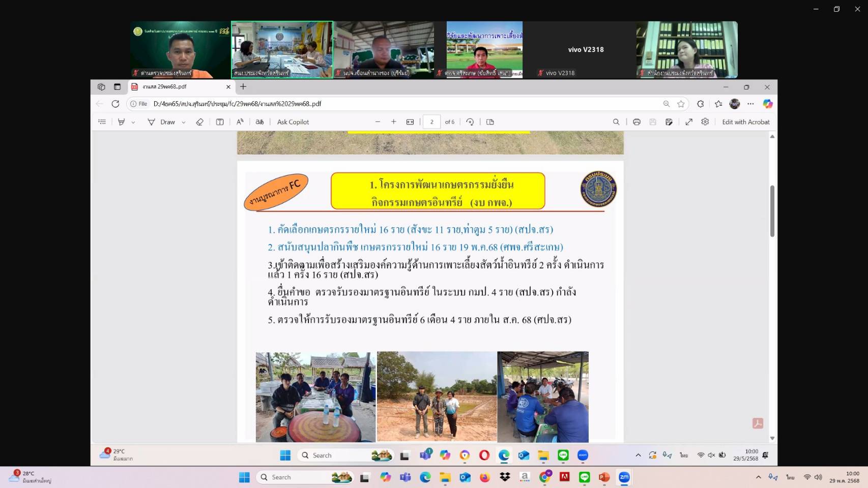Open the PDF table of contents pane
The height and width of the screenshot is (488, 868).
pos(102,122)
